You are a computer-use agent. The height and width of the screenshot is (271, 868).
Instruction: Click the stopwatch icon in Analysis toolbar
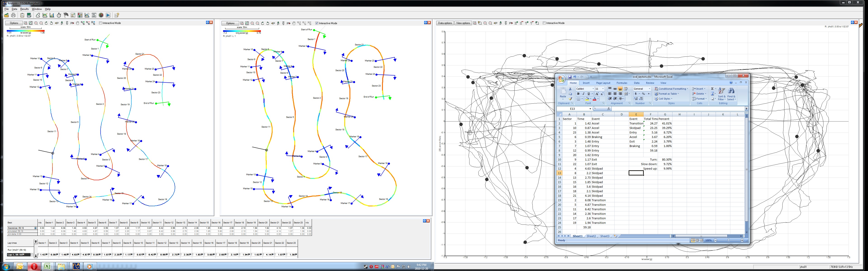coord(59,15)
